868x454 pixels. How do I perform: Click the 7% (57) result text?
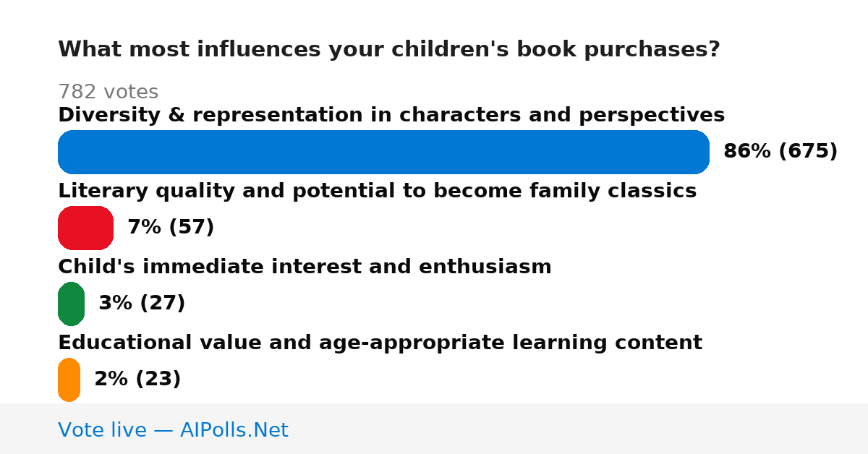(171, 227)
